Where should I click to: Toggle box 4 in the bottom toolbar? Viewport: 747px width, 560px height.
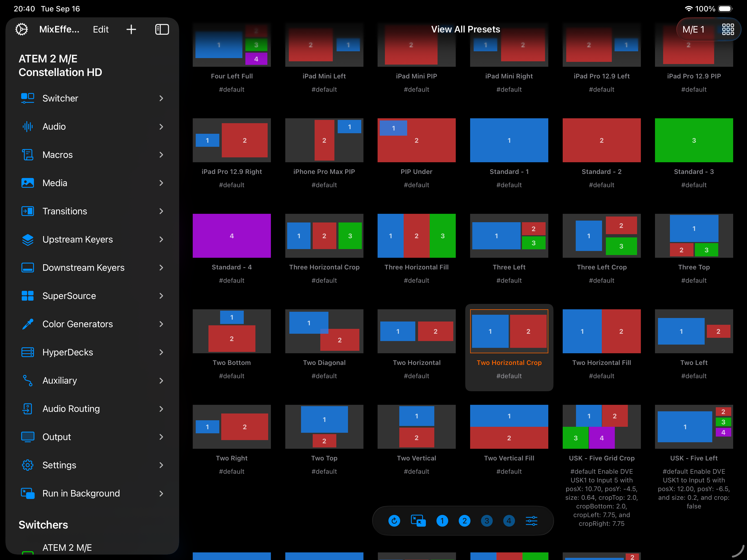(509, 520)
